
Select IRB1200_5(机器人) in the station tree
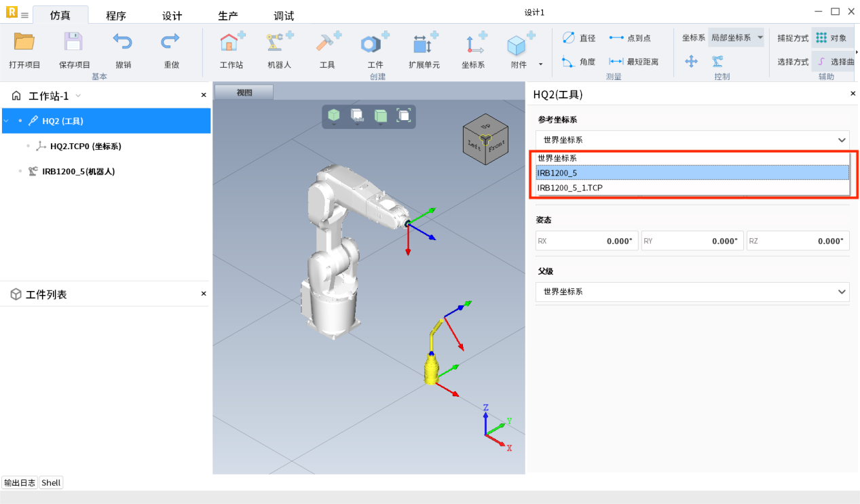(78, 172)
